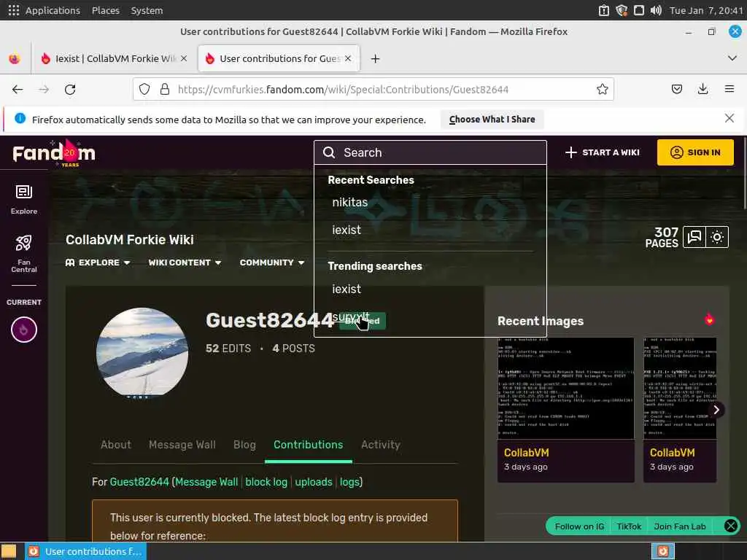Click Join Fan Lab button

click(680, 526)
